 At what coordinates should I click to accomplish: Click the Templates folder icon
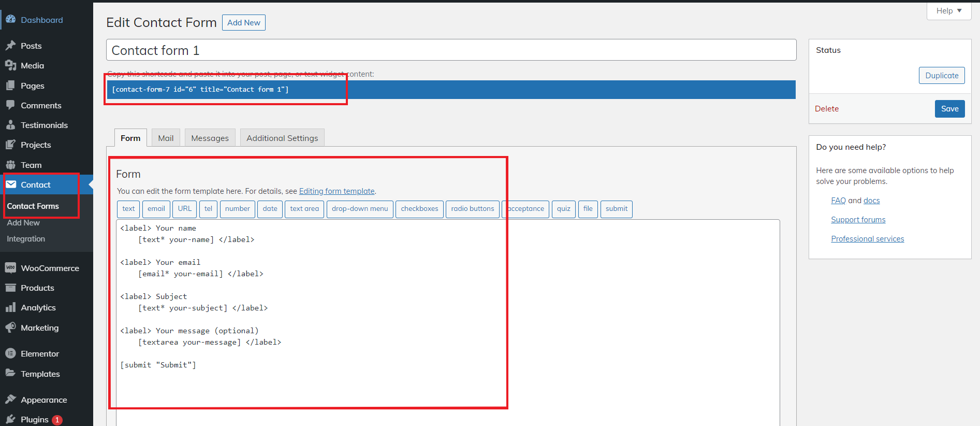(10, 374)
